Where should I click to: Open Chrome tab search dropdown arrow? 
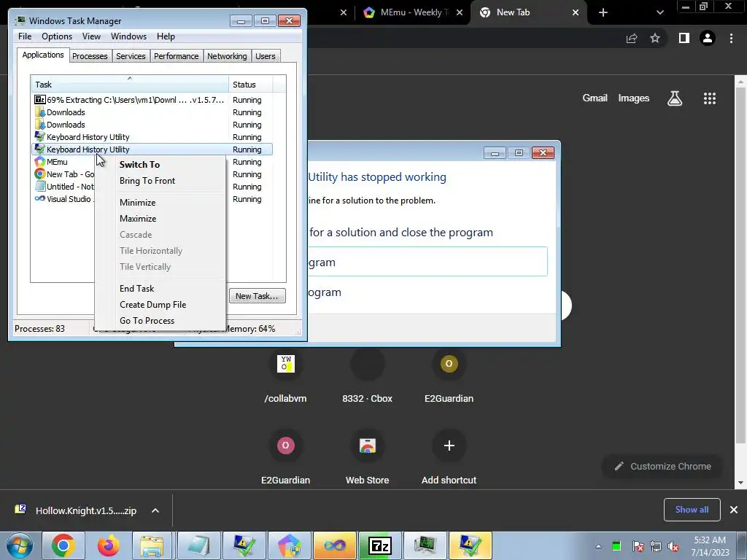click(659, 13)
